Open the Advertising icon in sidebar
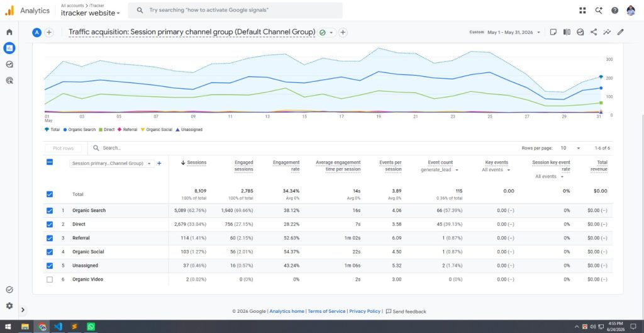Image resolution: width=644 pixels, height=333 pixels. point(9,80)
